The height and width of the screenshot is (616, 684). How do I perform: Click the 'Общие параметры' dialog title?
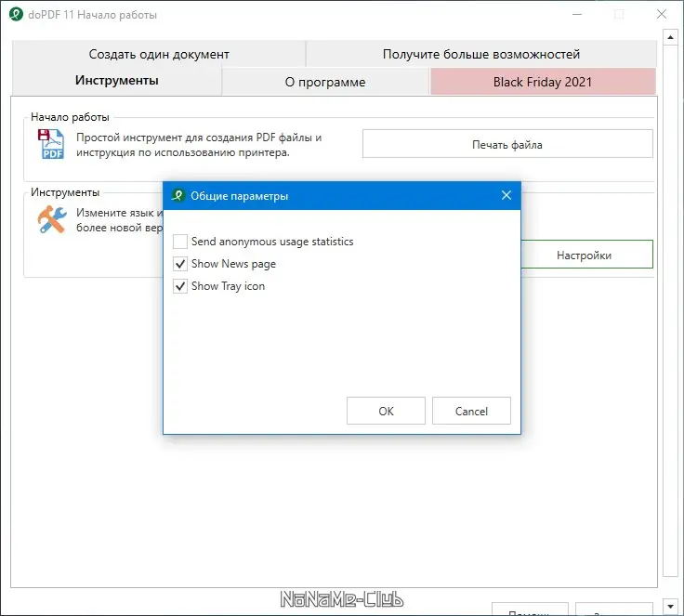(x=240, y=196)
